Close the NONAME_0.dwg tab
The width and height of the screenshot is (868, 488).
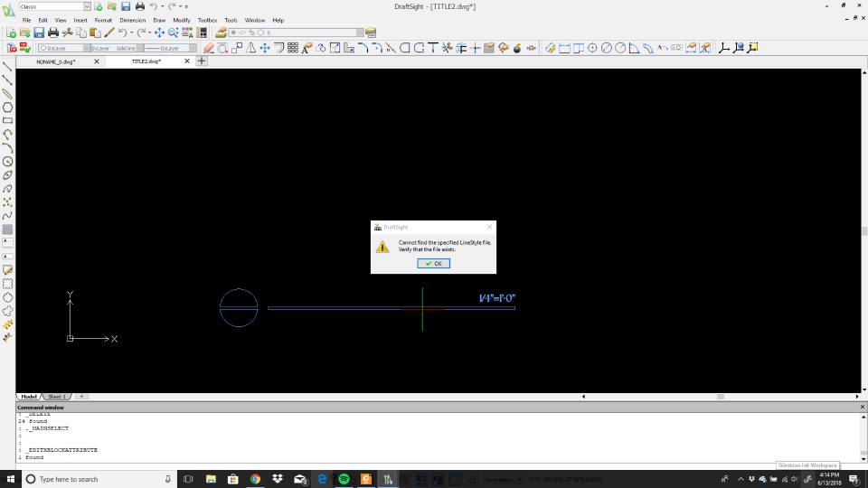(97, 61)
